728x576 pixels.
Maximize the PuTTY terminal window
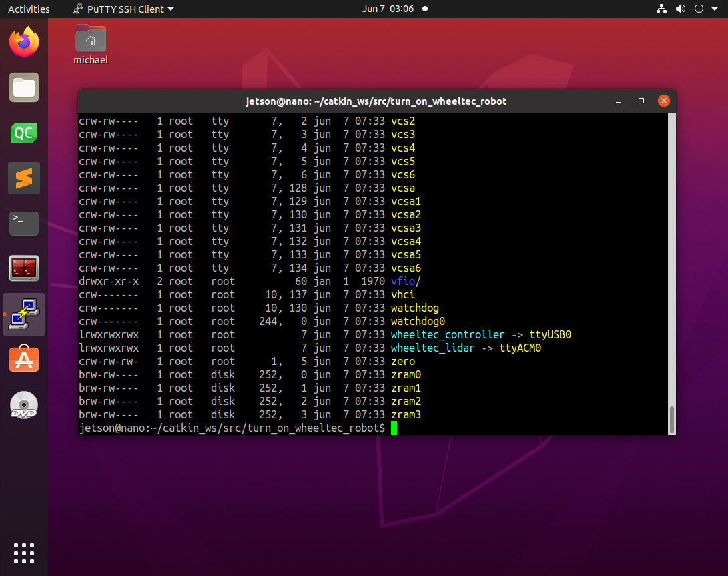[x=641, y=101]
